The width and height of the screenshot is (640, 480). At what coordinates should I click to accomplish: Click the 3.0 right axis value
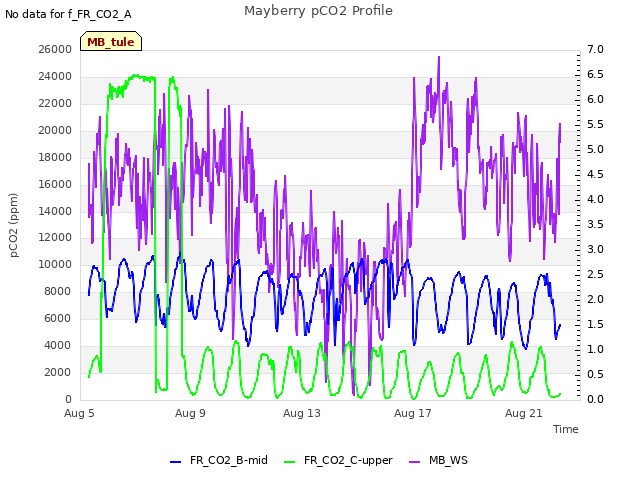click(x=596, y=249)
